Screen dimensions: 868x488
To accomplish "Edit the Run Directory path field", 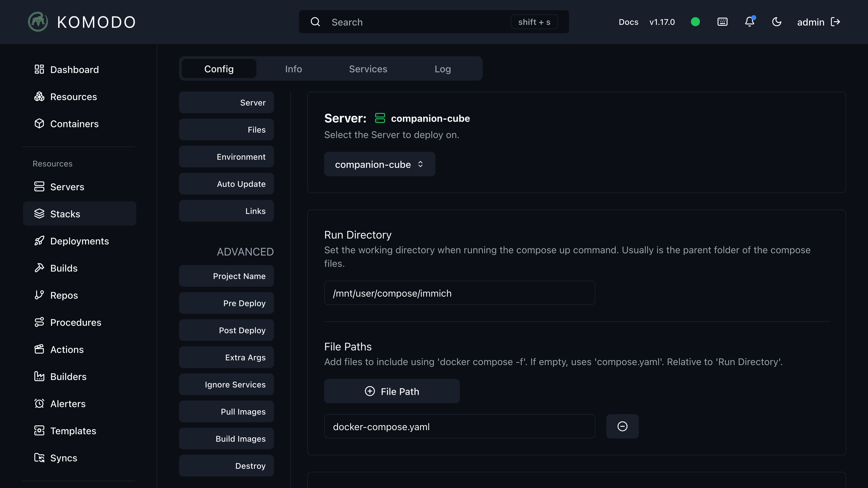I will (460, 293).
